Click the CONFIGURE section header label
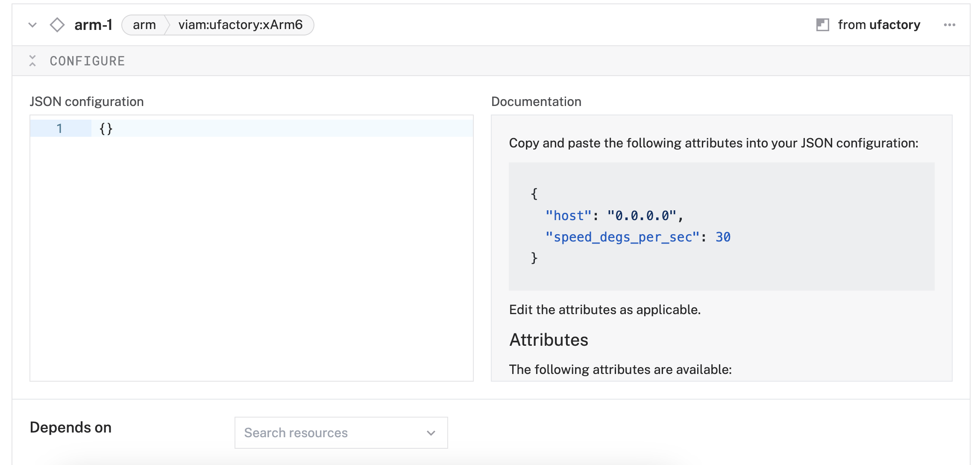 [87, 61]
